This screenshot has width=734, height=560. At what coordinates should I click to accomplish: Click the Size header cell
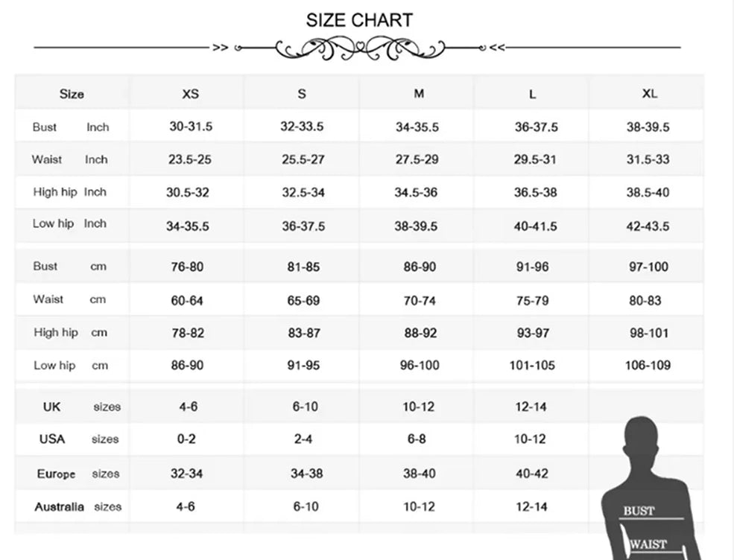pos(72,95)
